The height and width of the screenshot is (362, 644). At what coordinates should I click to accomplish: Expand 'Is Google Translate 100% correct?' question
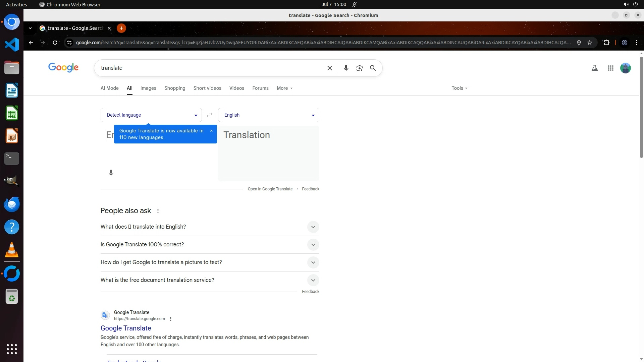(x=313, y=245)
